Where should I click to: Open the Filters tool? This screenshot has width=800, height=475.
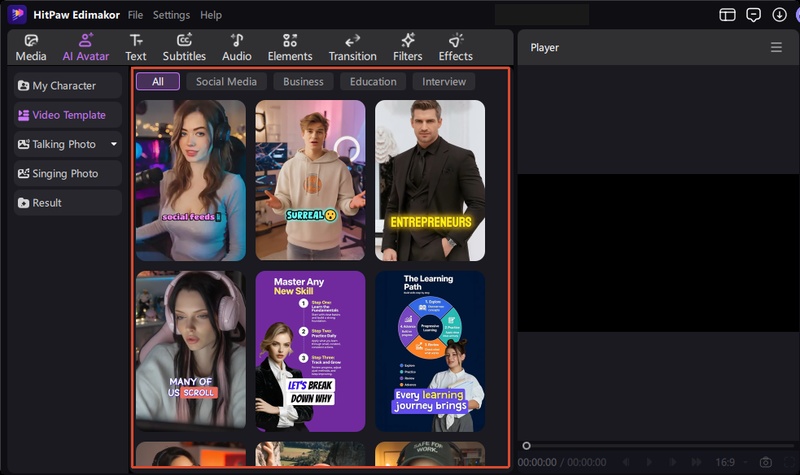click(x=408, y=47)
